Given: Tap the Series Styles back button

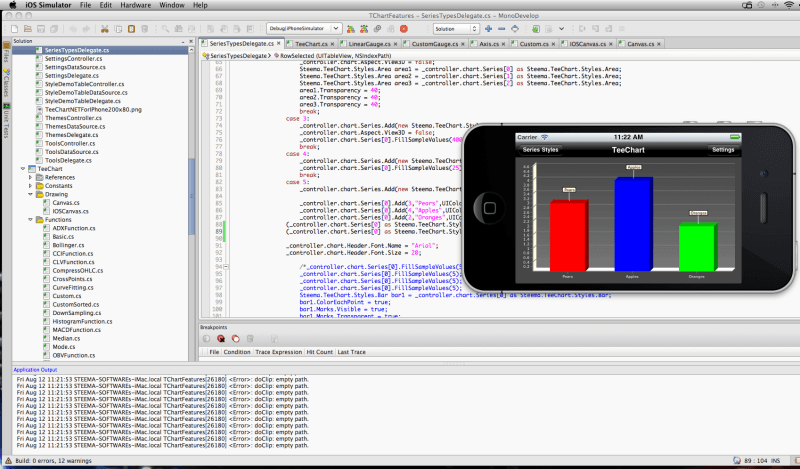Looking at the screenshot, I should point(540,150).
